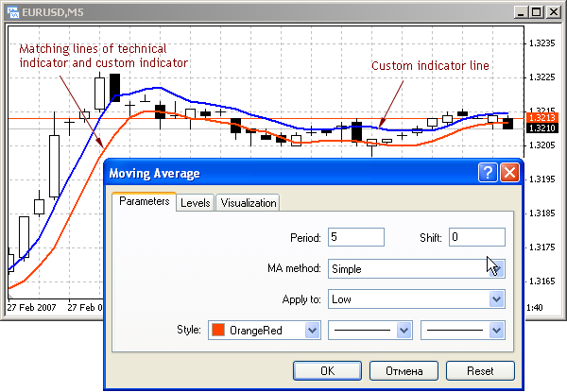Click the MA method Simple combo box

pyautogui.click(x=417, y=269)
